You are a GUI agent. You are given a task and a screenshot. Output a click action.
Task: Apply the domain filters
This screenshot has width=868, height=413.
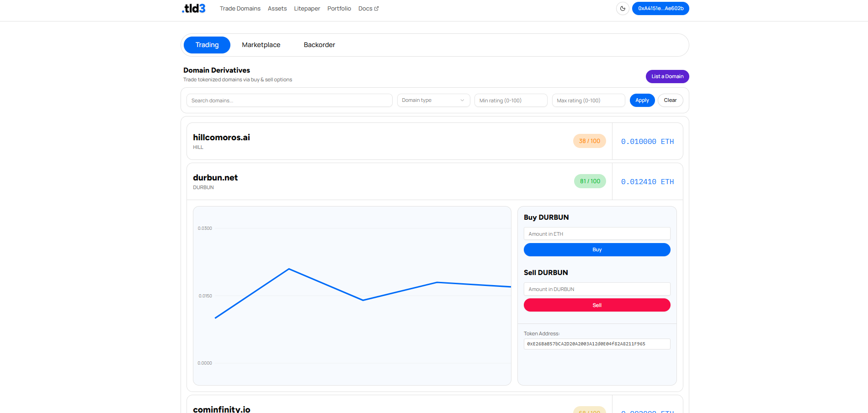[x=642, y=101]
